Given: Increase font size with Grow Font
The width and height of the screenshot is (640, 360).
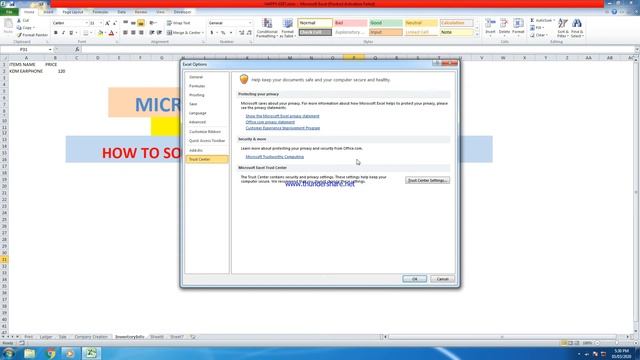Looking at the screenshot, I should coord(107,23).
